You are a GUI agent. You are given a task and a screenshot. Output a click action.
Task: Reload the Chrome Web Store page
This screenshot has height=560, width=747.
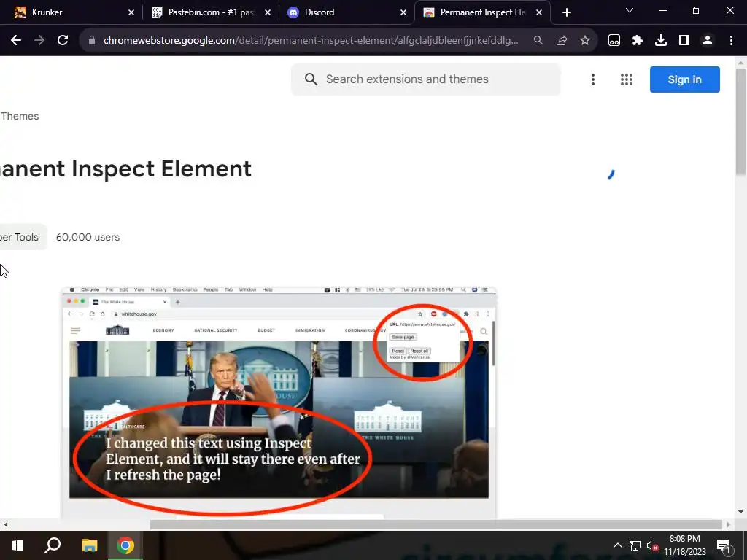[63, 41]
